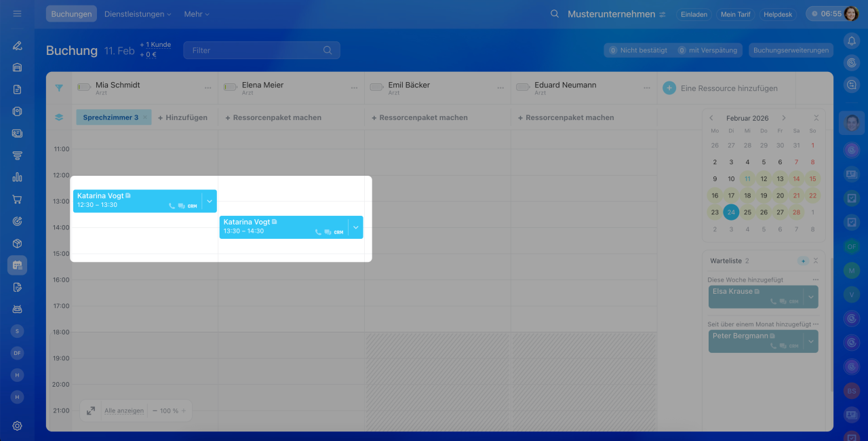Collapse the Warteliste panel
This screenshot has height=441, width=868.
pos(816,261)
